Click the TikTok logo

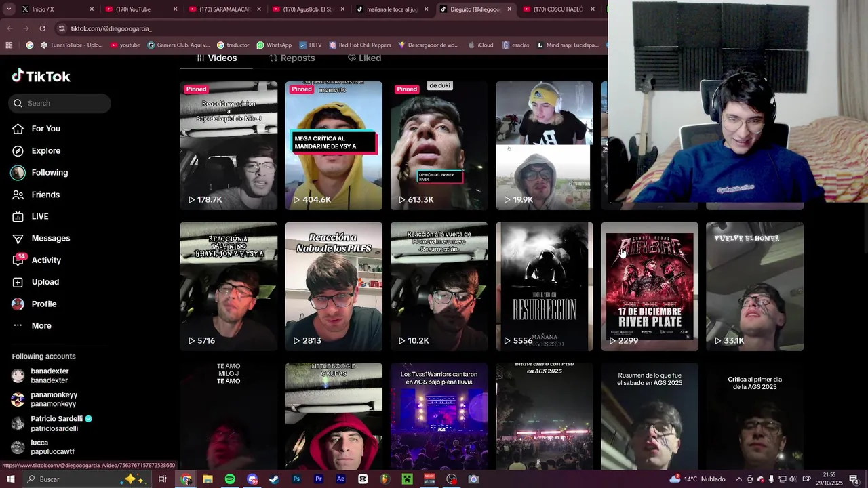[x=41, y=76]
